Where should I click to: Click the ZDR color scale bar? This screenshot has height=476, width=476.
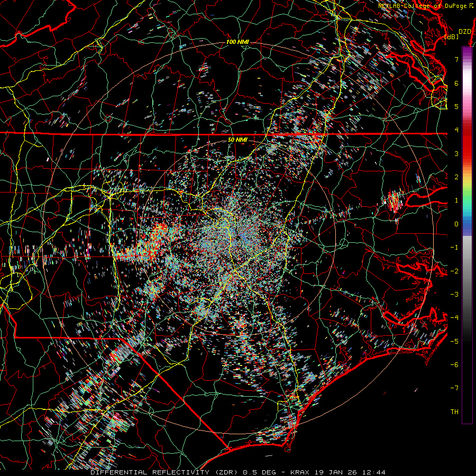467,235
